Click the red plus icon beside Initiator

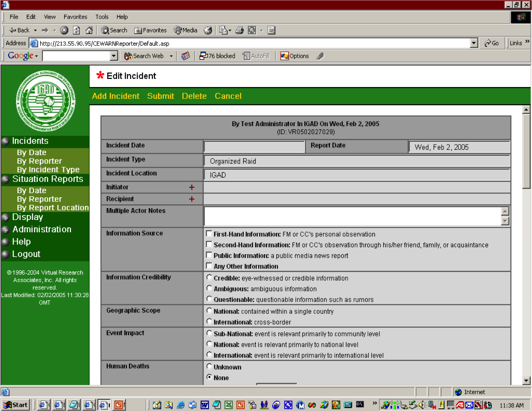tap(192, 187)
